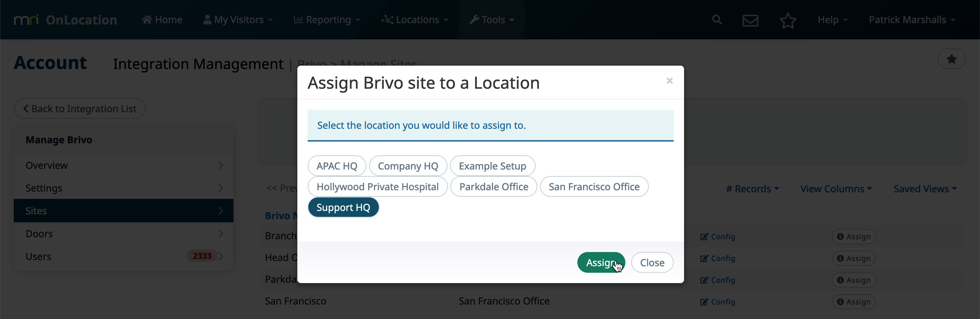The height and width of the screenshot is (319, 980).
Task: Click the San Francisco Office location cell
Action: tap(504, 301)
